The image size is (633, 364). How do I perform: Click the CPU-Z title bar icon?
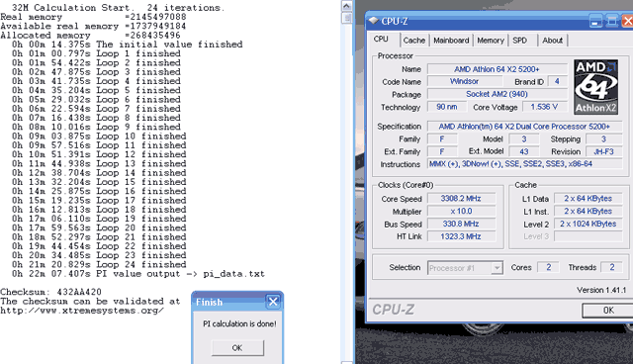point(374,20)
